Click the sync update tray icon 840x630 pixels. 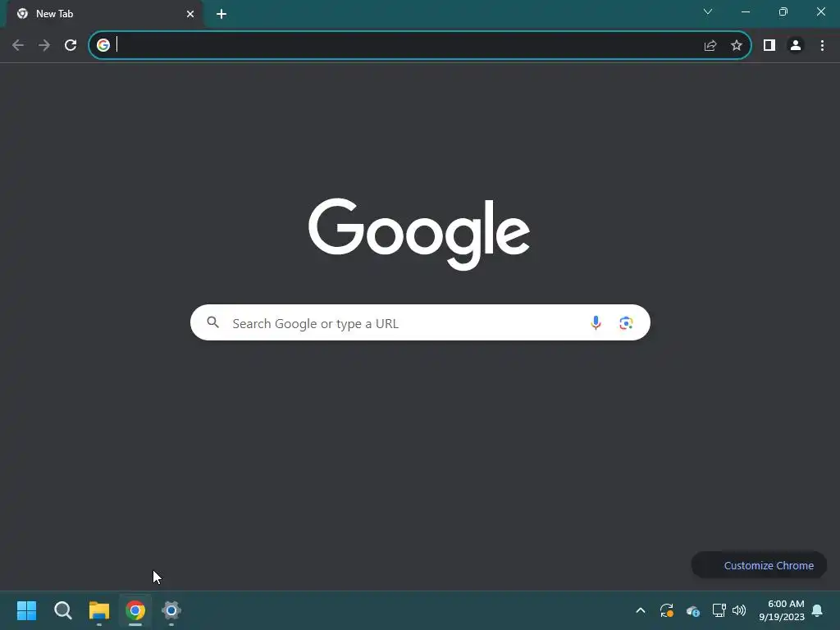[667, 610]
